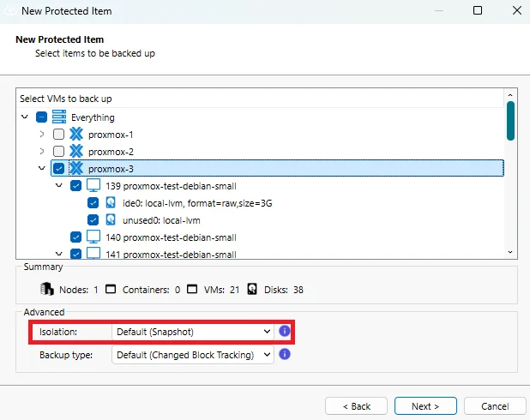Viewport: 530px width, 420px height.
Task: Open the Isolation dropdown
Action: click(x=193, y=331)
